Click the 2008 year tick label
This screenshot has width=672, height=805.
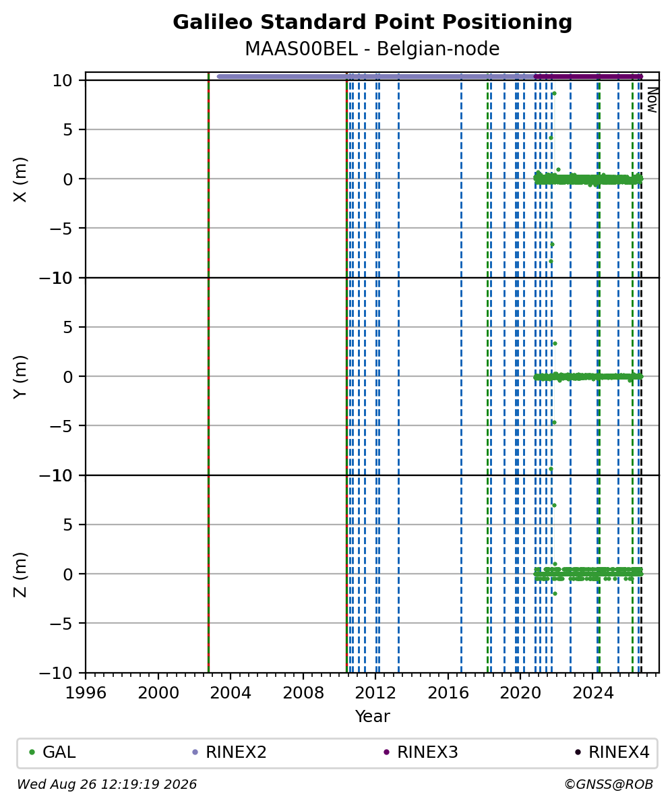(x=303, y=693)
